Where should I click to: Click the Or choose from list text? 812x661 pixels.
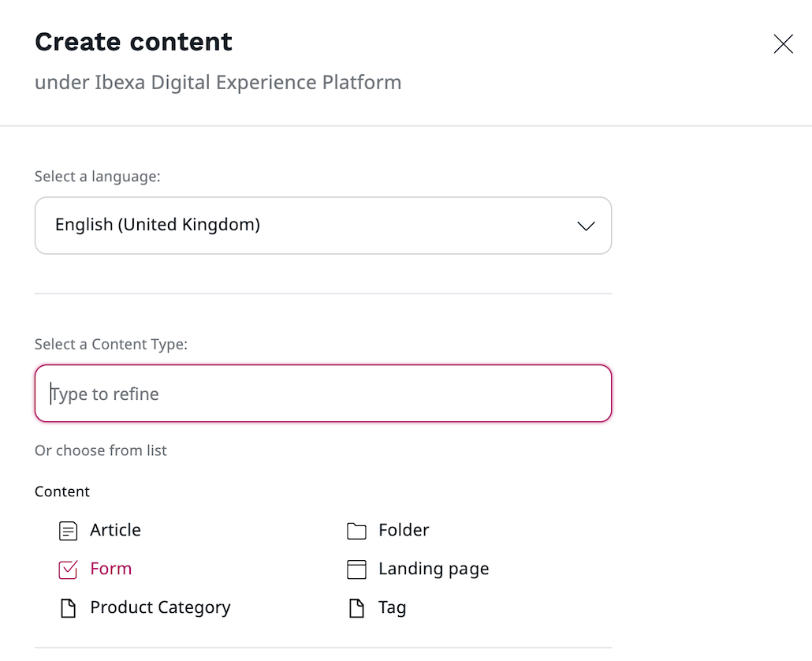101,450
